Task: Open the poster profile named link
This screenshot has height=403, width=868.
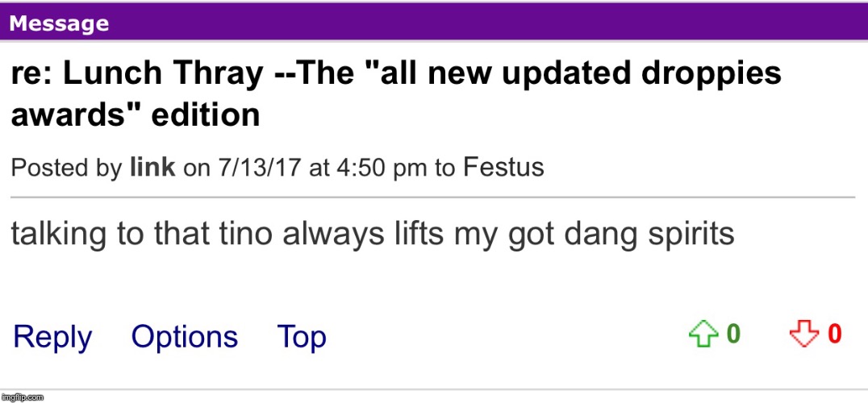Action: (x=152, y=168)
